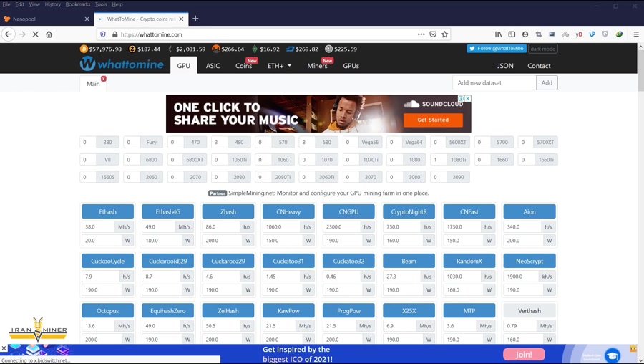This screenshot has width=644, height=364.
Task: Click the Join! banner button
Action: 524,354
